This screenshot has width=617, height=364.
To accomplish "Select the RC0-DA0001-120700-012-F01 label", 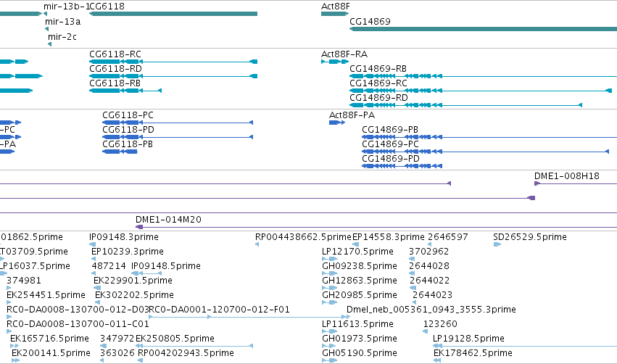I will coord(219,310).
